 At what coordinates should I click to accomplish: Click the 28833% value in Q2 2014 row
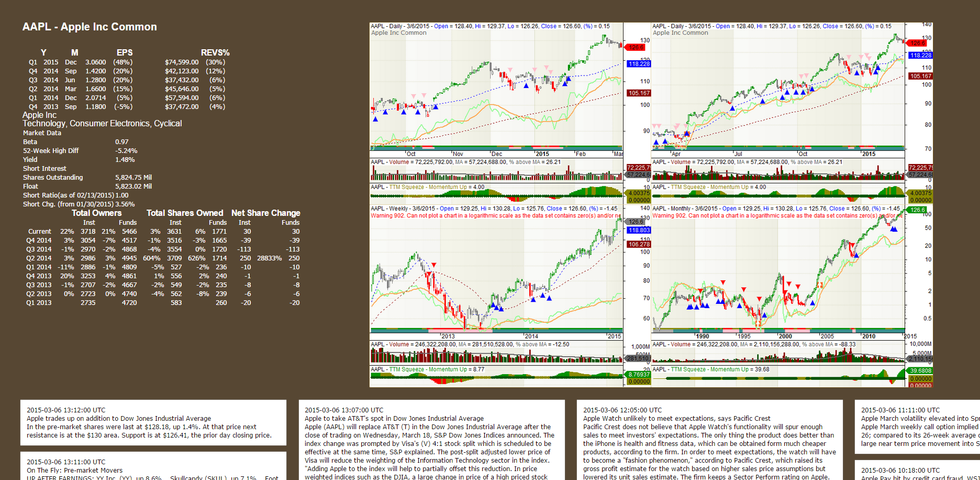pos(270,258)
